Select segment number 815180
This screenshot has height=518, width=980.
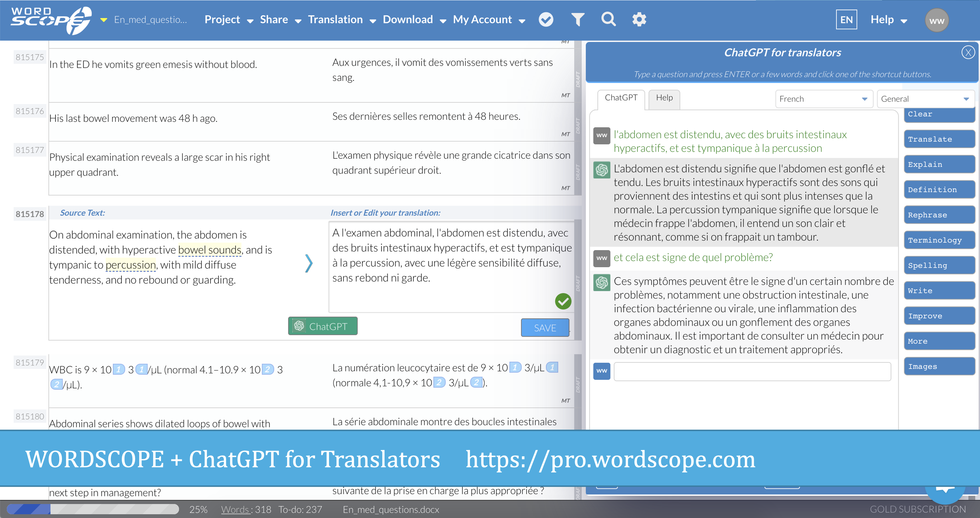click(x=30, y=417)
